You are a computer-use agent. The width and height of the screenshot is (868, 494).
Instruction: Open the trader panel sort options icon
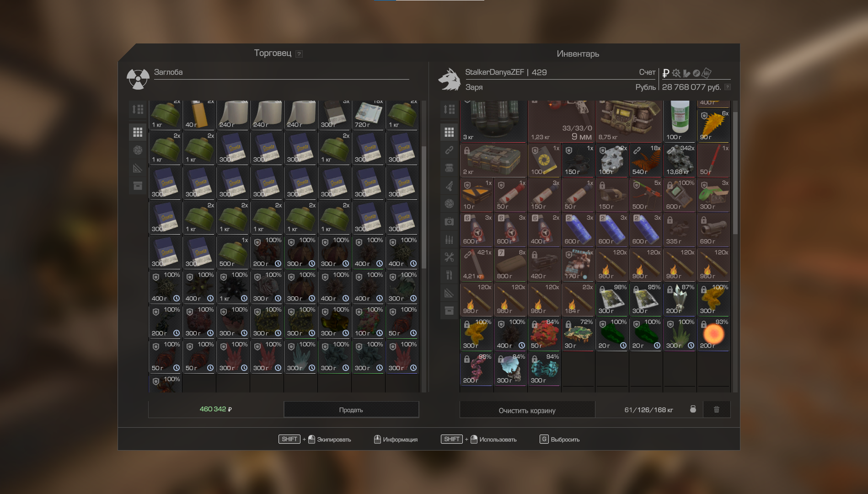pyautogui.click(x=138, y=109)
